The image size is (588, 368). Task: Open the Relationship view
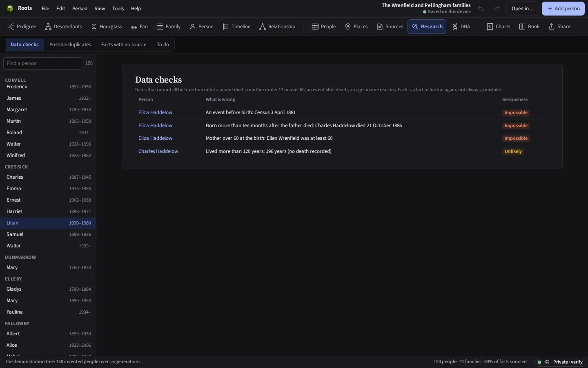[x=277, y=27]
